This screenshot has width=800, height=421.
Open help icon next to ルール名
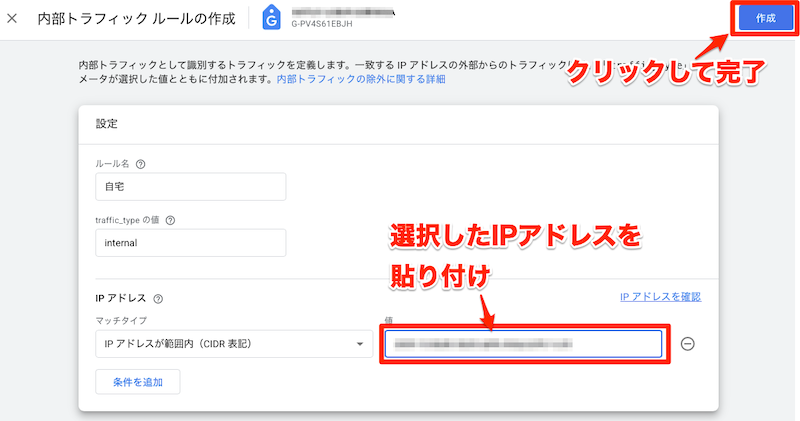[140, 164]
